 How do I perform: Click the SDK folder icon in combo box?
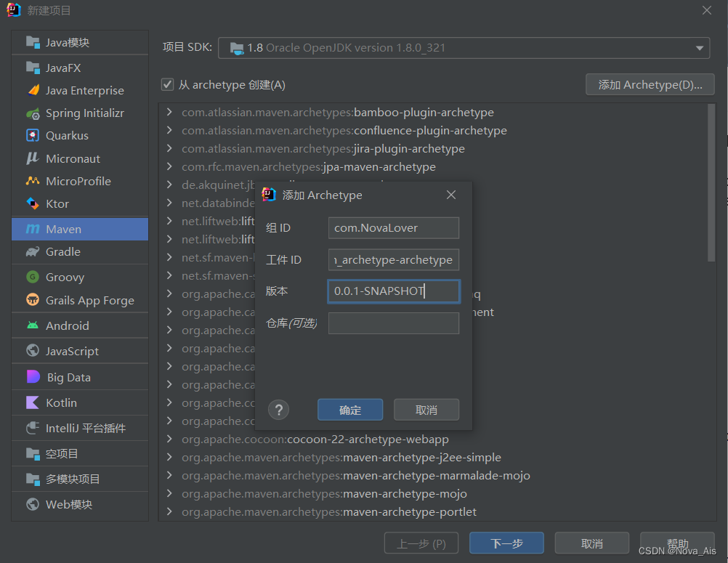(237, 48)
